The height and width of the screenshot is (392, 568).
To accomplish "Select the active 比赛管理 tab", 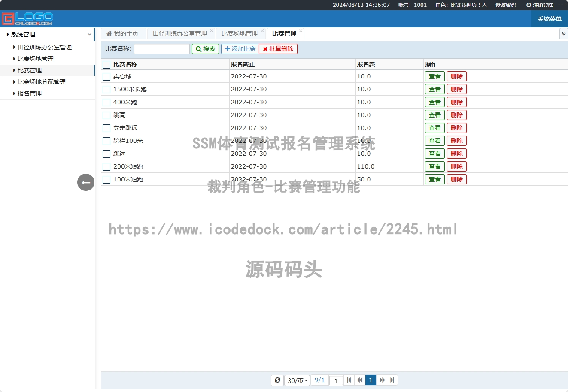I will (284, 33).
